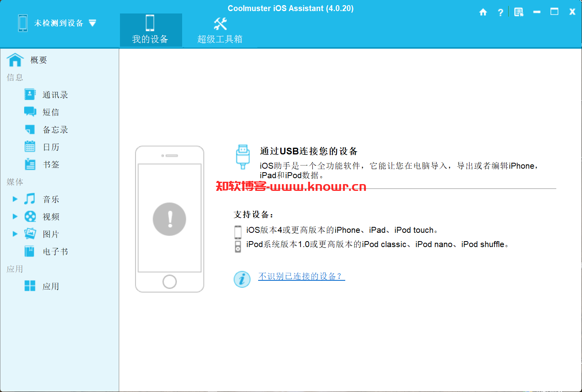Viewport: 582px width, 392px height.
Task: Click the 通过USB连接您的设备 heading
Action: click(x=309, y=151)
